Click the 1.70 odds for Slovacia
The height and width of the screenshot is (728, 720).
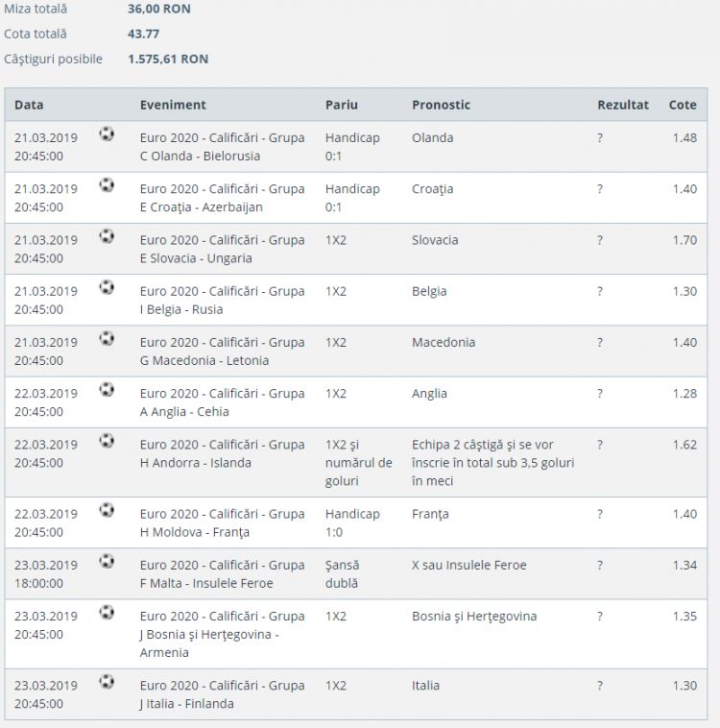(x=684, y=240)
